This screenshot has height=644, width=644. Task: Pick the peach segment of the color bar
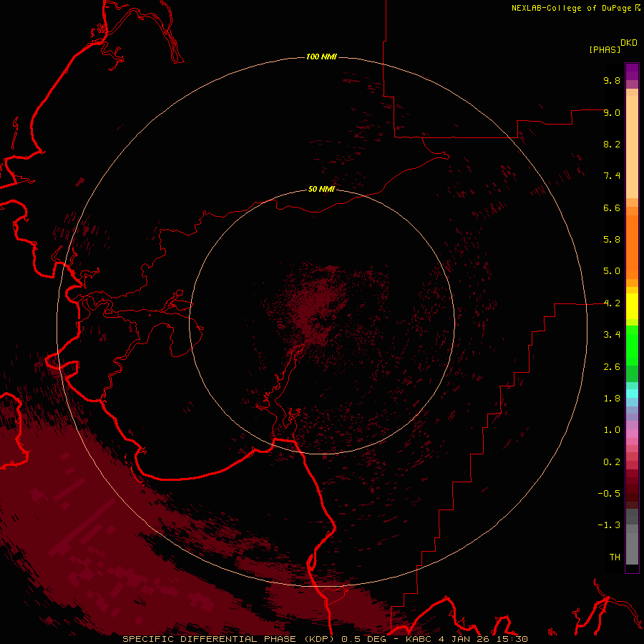(632, 147)
